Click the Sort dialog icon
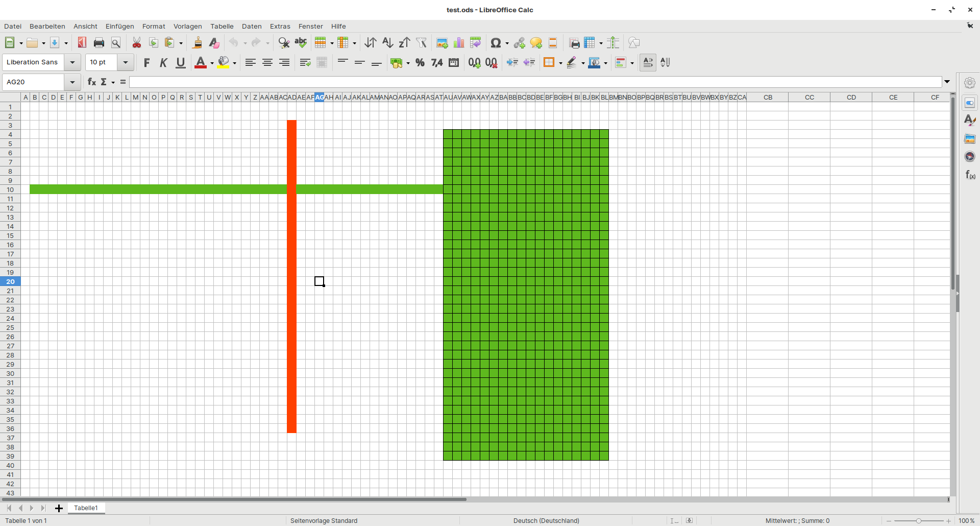This screenshot has height=526, width=980. (x=371, y=43)
